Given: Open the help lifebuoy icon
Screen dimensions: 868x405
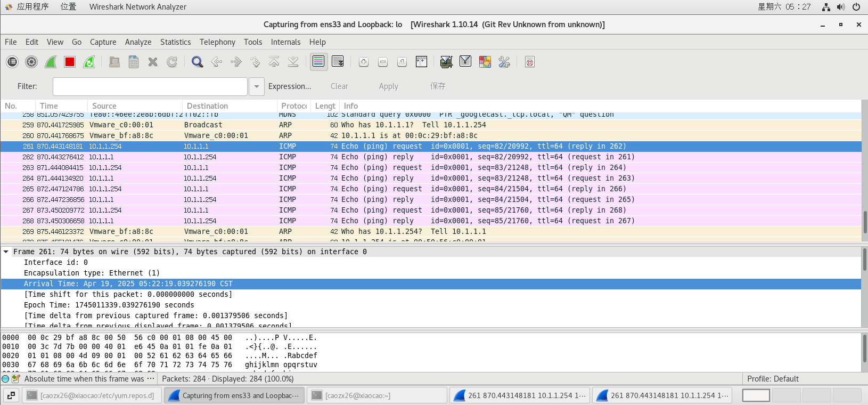Looking at the screenshot, I should point(529,62).
